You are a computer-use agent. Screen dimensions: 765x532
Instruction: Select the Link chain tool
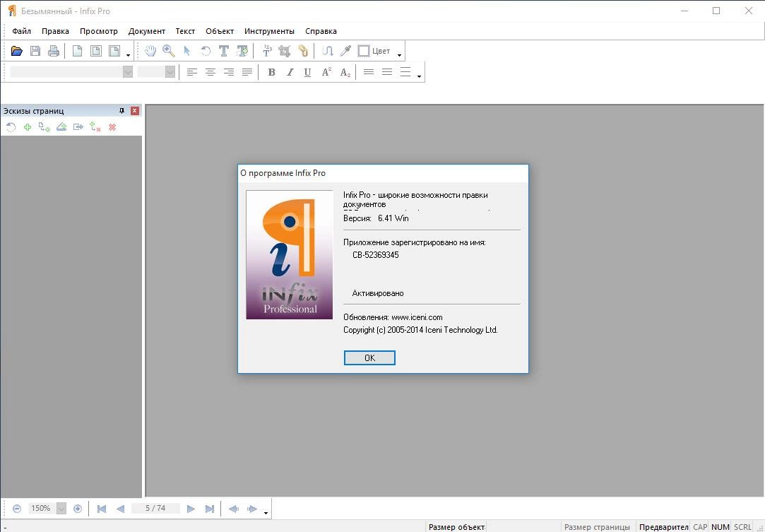point(303,51)
